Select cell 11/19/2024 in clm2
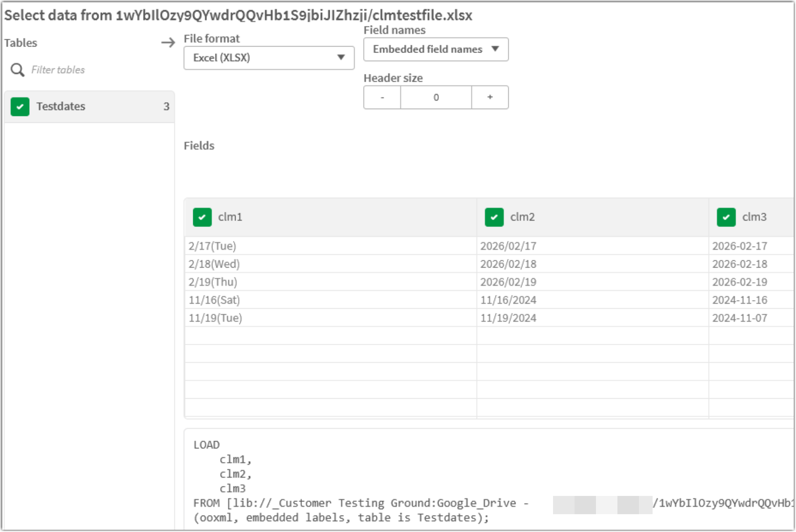The image size is (796, 532). pyautogui.click(x=593, y=318)
